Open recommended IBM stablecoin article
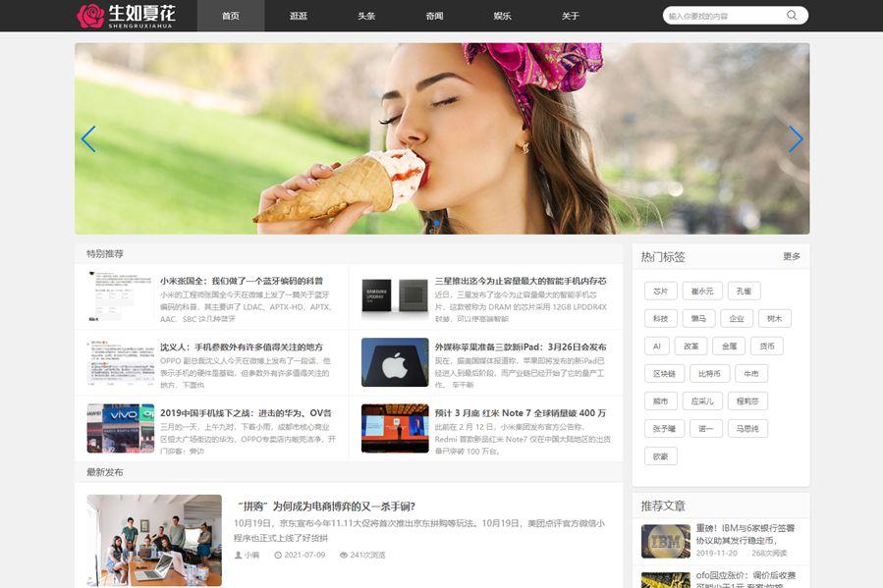 745,534
